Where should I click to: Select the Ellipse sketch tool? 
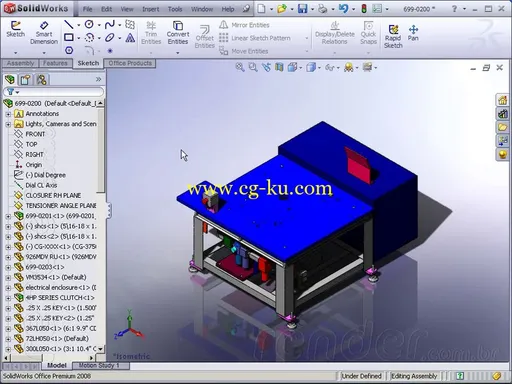(x=109, y=37)
